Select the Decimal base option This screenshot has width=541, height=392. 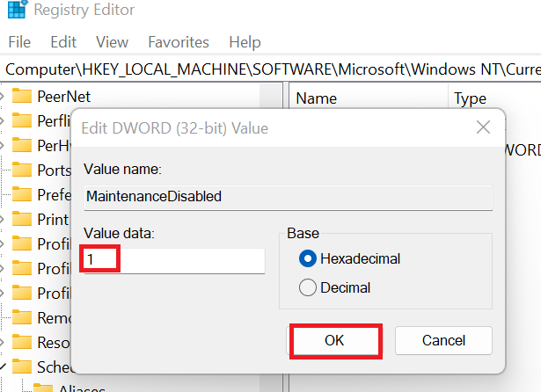click(x=334, y=287)
